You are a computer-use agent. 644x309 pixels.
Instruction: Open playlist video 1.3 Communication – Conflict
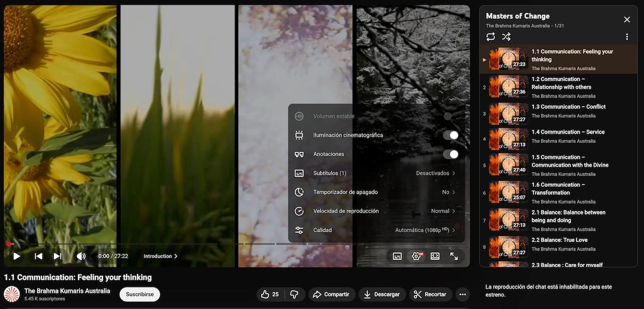click(x=568, y=107)
